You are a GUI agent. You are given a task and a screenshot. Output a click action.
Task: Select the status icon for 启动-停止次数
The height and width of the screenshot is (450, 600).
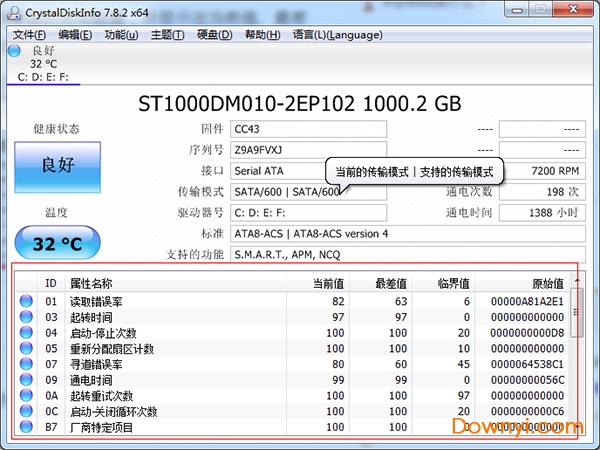click(26, 333)
